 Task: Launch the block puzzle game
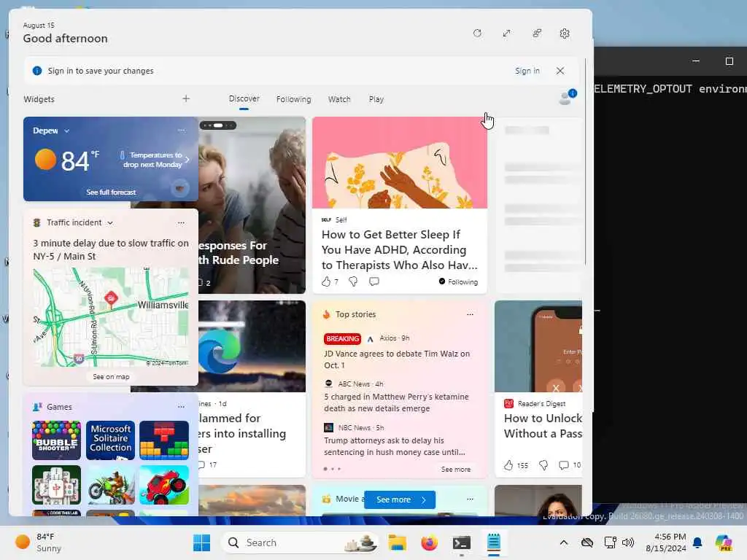click(164, 440)
